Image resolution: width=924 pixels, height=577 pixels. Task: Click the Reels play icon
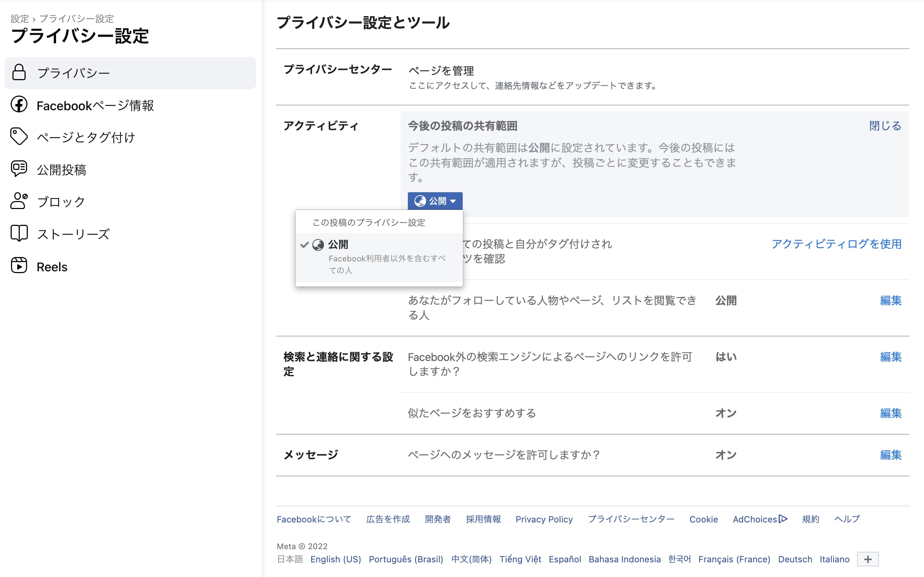(19, 265)
